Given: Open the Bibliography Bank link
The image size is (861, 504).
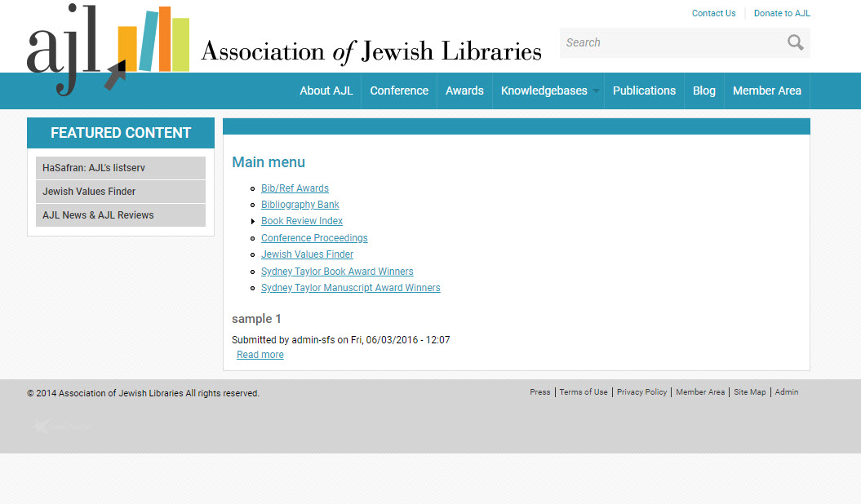Looking at the screenshot, I should (x=300, y=205).
